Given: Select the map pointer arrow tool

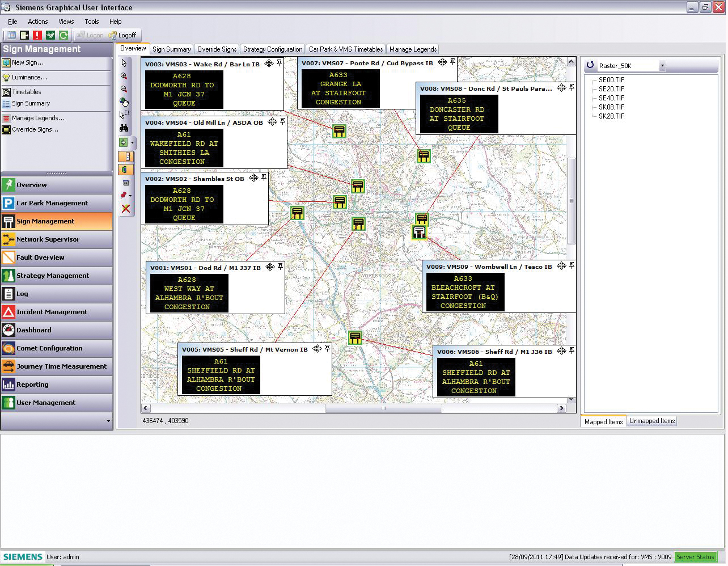Looking at the screenshot, I should (124, 63).
